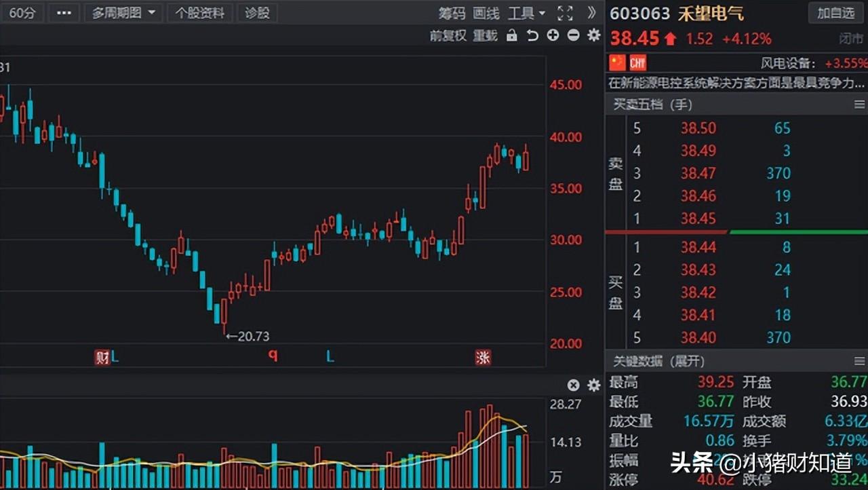The image size is (868, 490).
Task: Switch to the 个股资料 tab
Action: (199, 13)
